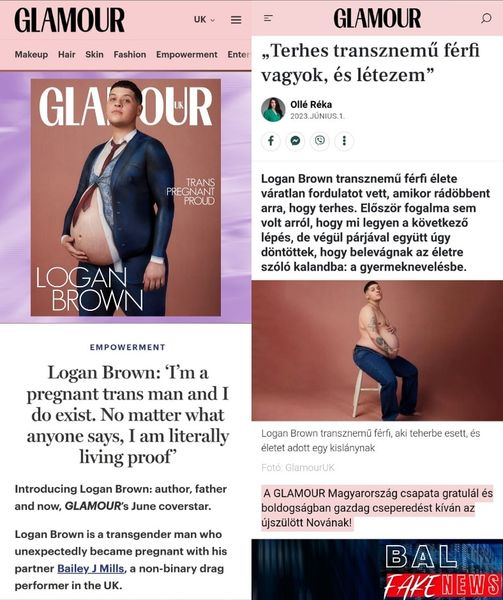Image resolution: width=503 pixels, height=600 pixels.
Task: Go to the Skin section
Action: [94, 54]
